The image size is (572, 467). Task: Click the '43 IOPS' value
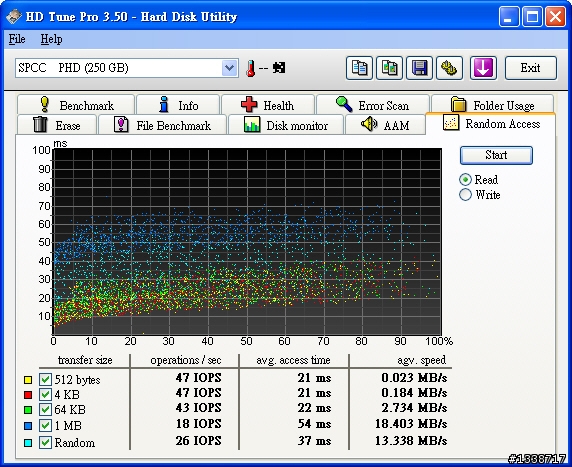[x=198, y=408]
